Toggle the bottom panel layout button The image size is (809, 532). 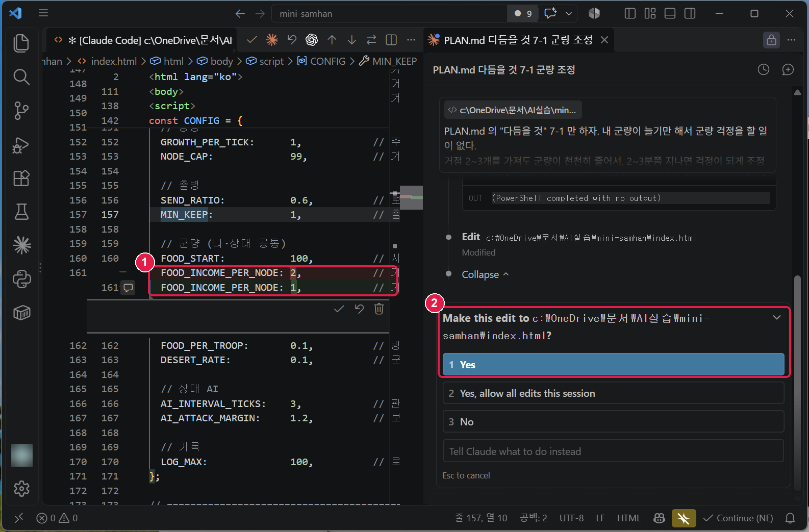[670, 14]
